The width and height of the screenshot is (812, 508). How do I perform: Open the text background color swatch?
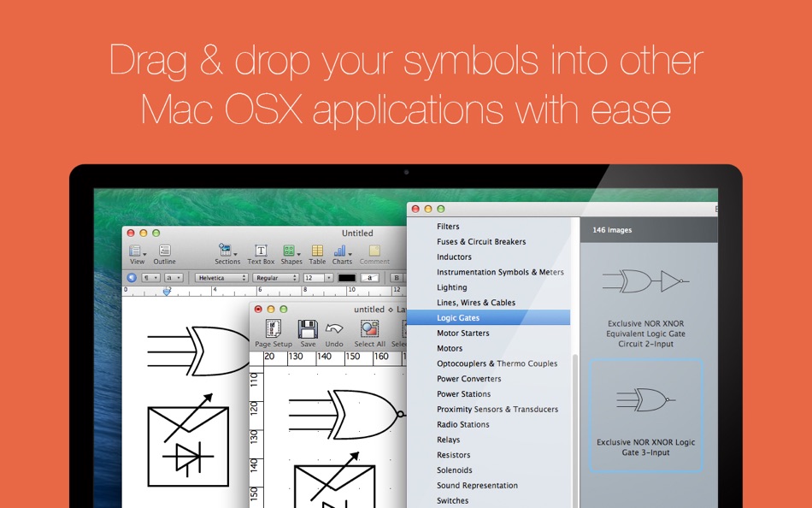click(369, 278)
